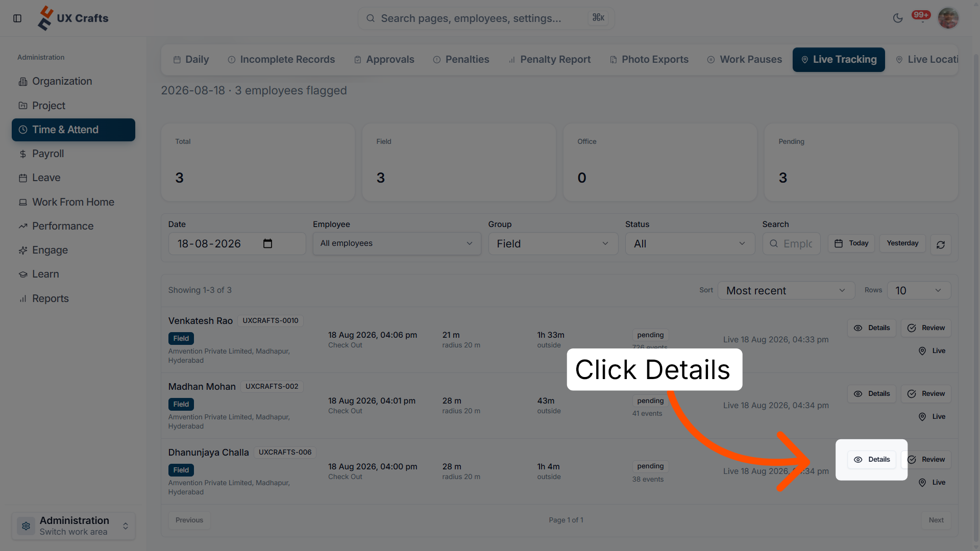Viewport: 980px width, 551px height.
Task: Switch to the Daily tab
Action: click(x=191, y=60)
